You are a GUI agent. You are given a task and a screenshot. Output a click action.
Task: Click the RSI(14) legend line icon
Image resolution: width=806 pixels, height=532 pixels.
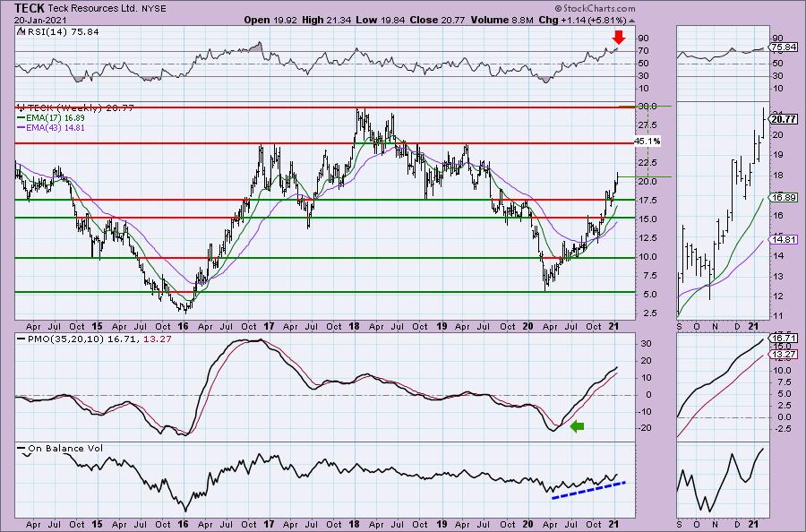pos(20,31)
